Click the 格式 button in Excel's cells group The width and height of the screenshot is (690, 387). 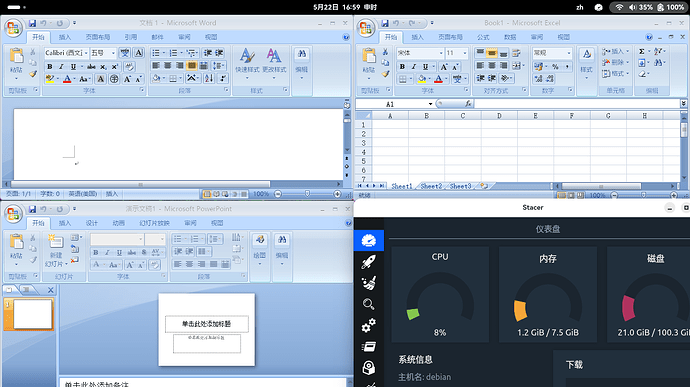click(x=616, y=74)
